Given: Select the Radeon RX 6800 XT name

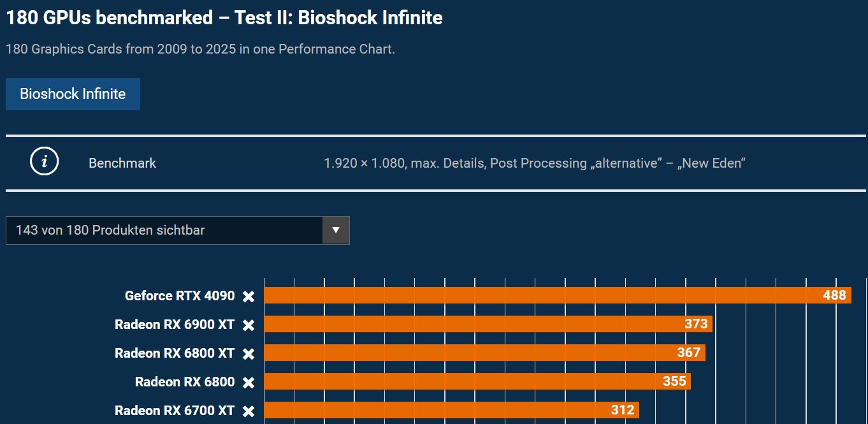Looking at the screenshot, I should click(175, 353).
